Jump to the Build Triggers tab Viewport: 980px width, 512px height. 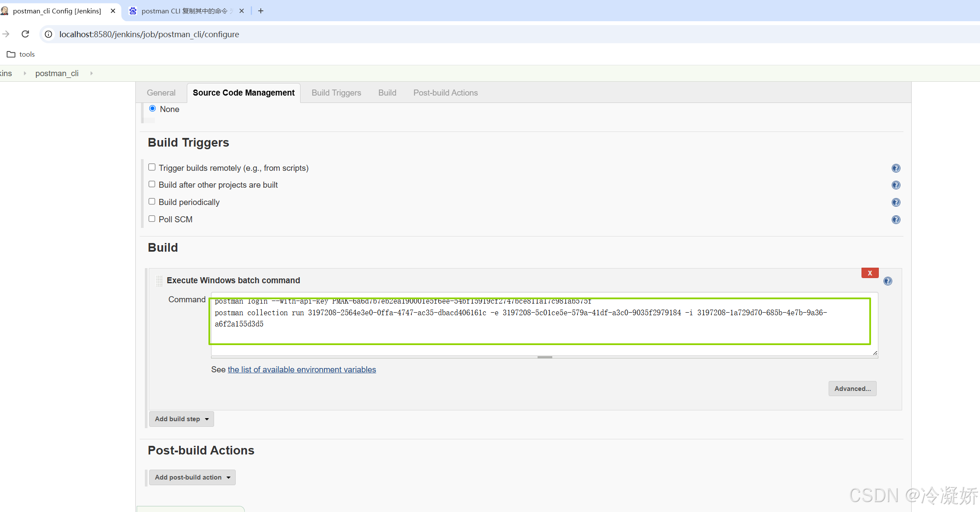(x=336, y=93)
